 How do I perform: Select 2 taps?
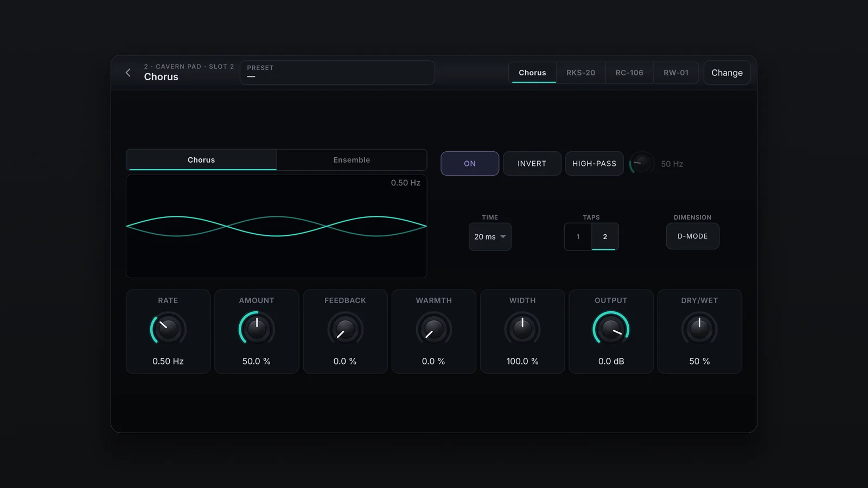pyautogui.click(x=605, y=236)
